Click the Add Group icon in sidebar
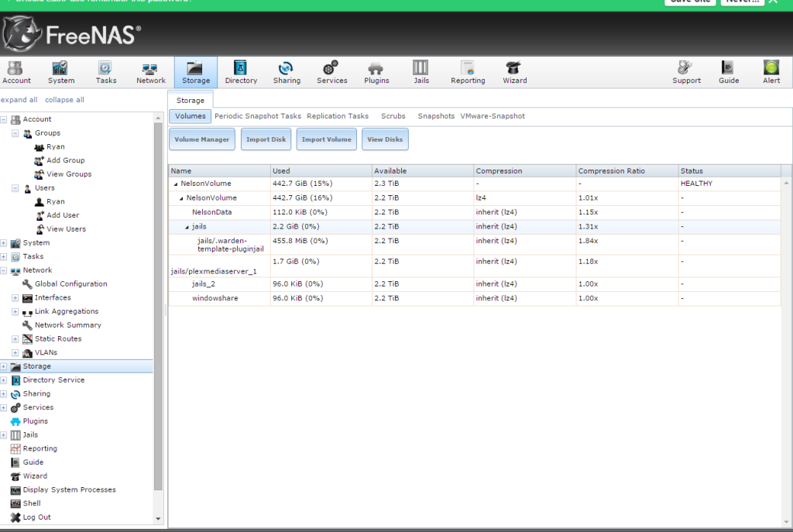The image size is (793, 532). 39,160
